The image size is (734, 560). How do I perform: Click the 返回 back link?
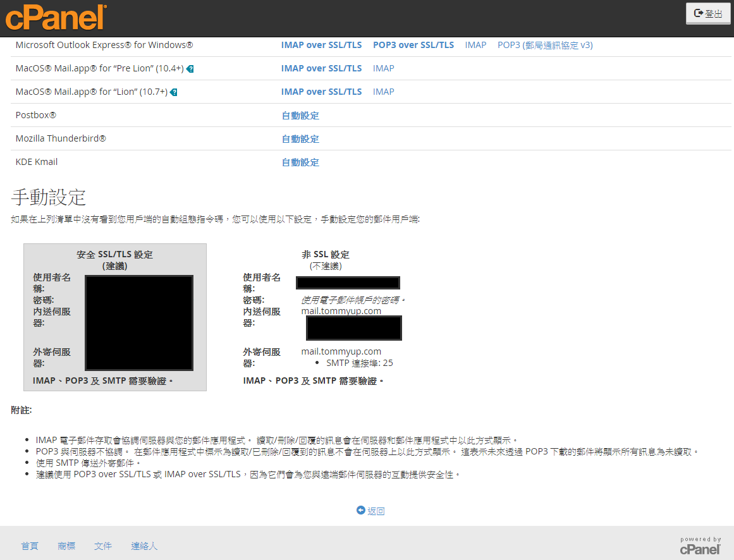(371, 511)
